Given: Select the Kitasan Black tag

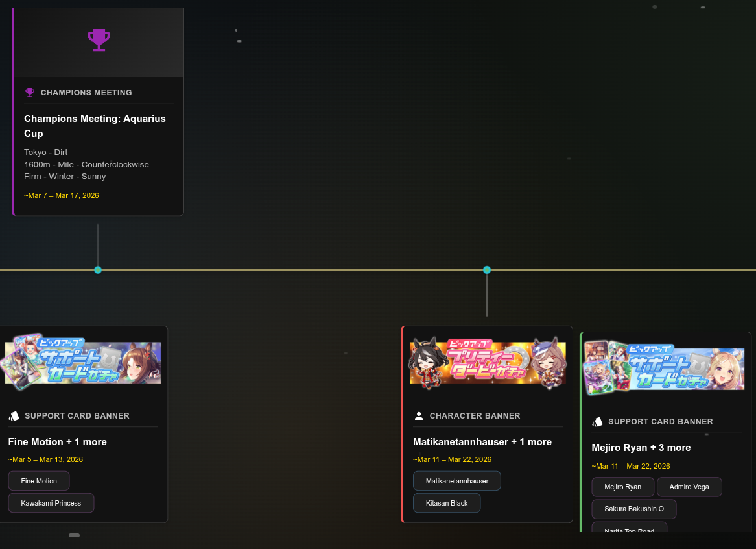Looking at the screenshot, I should [x=447, y=503].
